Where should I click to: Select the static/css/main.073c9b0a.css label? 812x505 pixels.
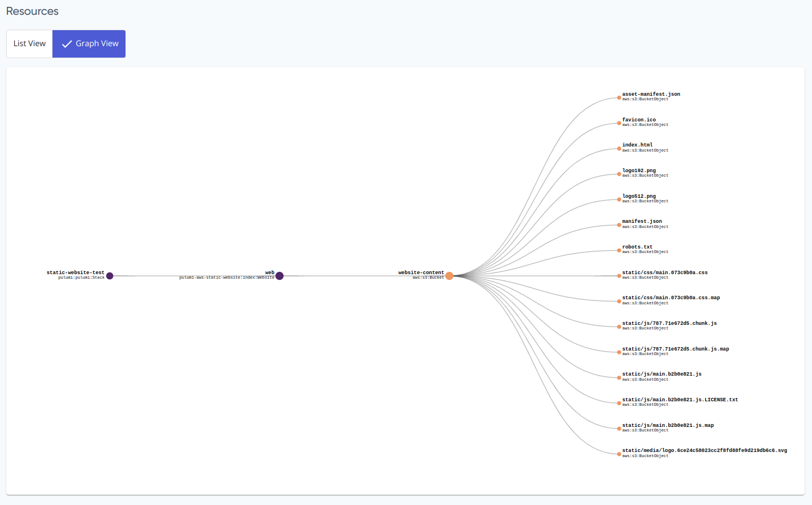pos(664,272)
